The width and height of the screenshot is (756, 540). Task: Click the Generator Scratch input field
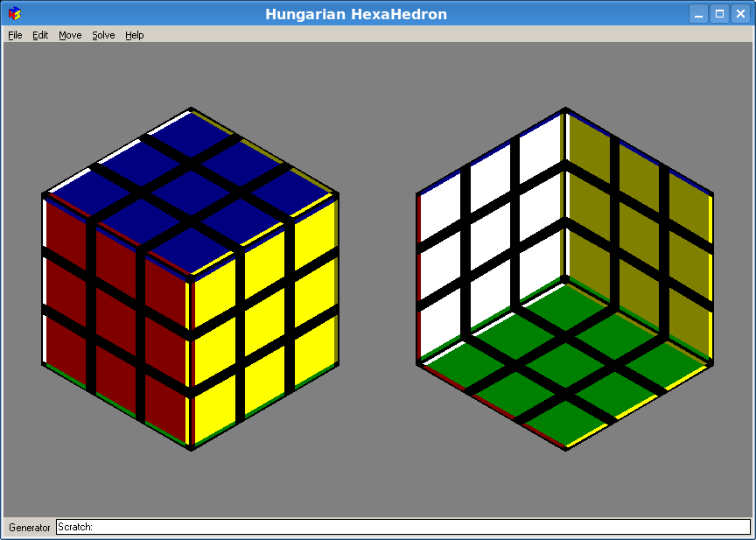(403, 527)
